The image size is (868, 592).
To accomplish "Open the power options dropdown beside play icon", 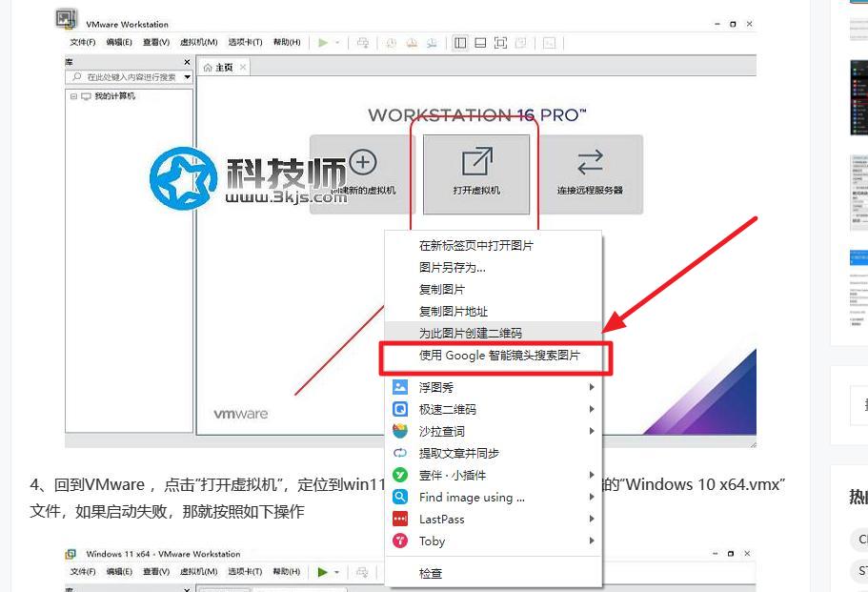I will click(337, 43).
